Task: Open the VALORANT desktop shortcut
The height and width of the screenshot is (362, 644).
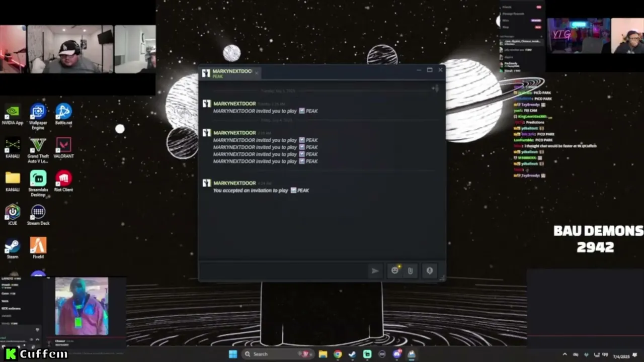Action: tap(63, 148)
